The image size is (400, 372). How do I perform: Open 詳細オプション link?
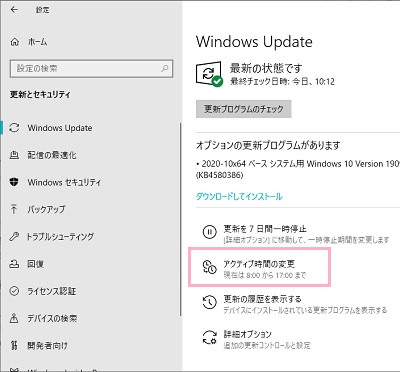[247, 334]
